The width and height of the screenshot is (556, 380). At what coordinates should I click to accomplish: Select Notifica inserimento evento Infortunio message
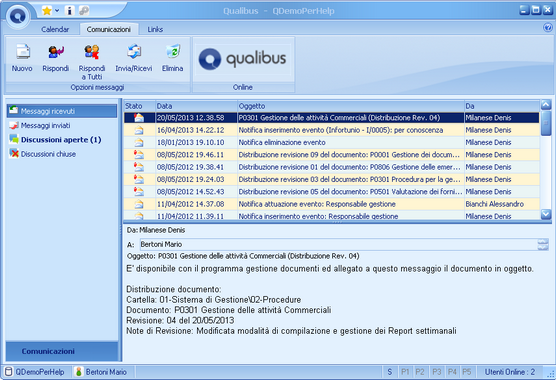[332, 130]
